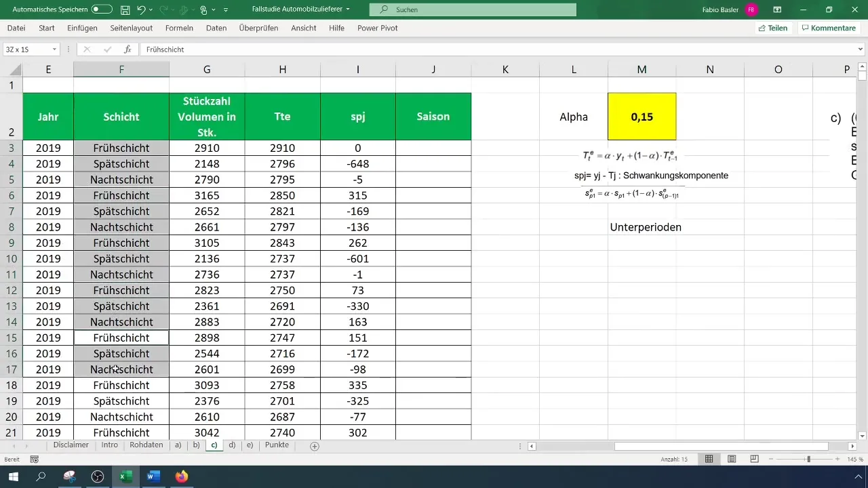
Task: Open the Ansicht ribbon tab
Action: [x=304, y=28]
